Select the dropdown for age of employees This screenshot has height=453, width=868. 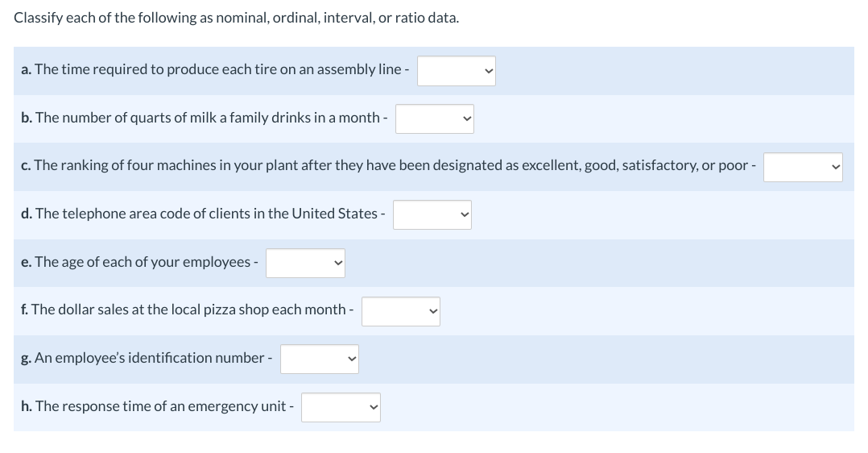[305, 263]
